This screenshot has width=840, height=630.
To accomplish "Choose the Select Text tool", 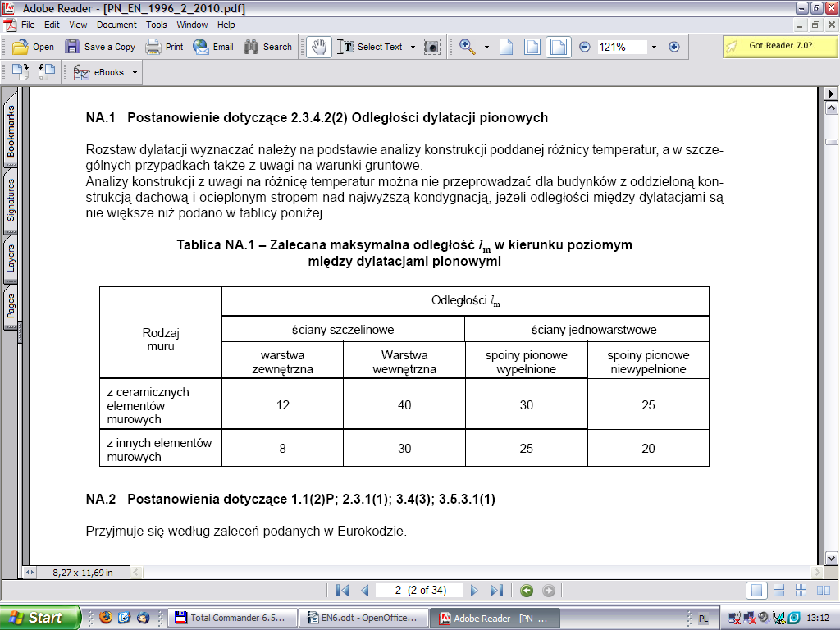I will [x=370, y=47].
